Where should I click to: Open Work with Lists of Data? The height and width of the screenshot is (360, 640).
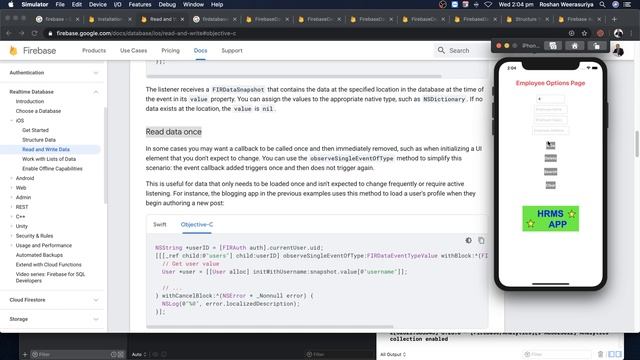[49, 159]
